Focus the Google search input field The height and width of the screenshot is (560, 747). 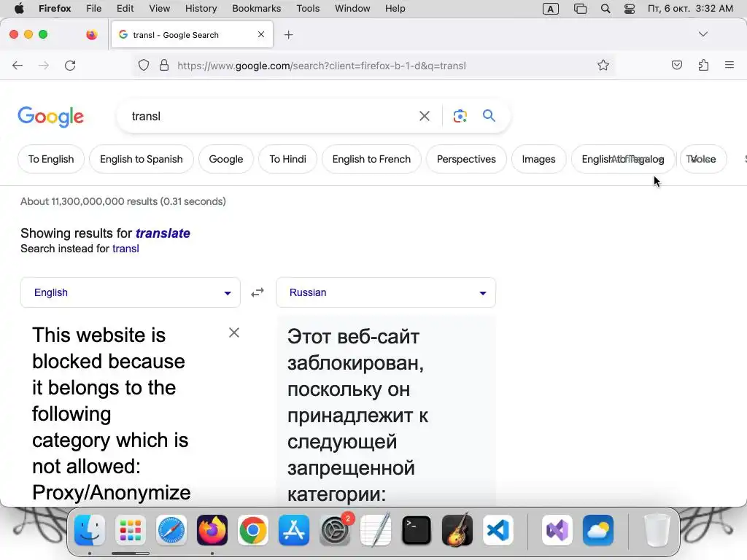271,116
